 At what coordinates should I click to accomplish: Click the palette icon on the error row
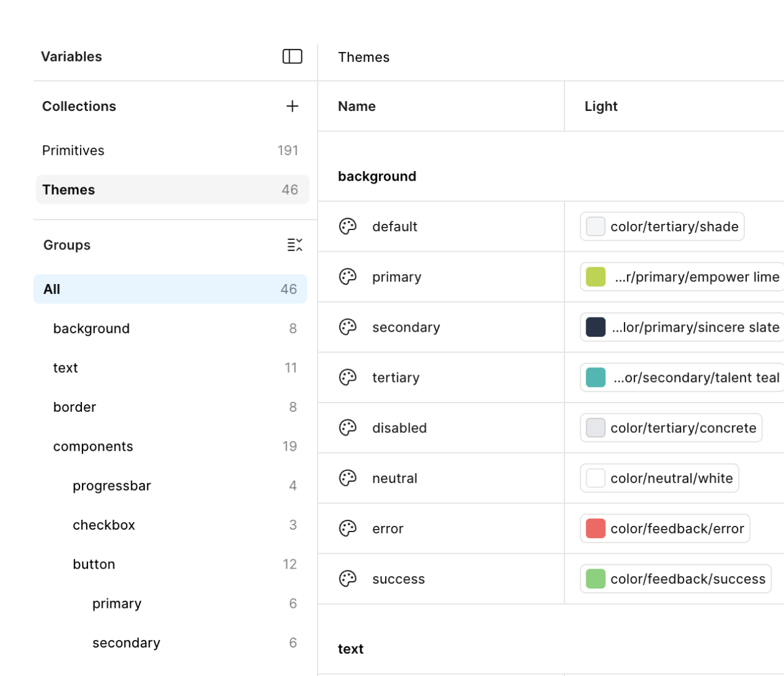pos(348,528)
